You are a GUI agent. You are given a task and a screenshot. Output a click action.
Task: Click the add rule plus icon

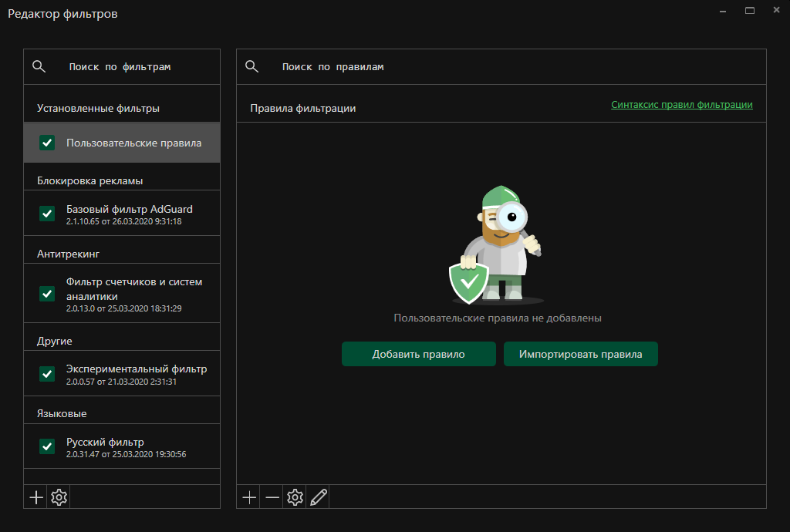[x=249, y=497]
